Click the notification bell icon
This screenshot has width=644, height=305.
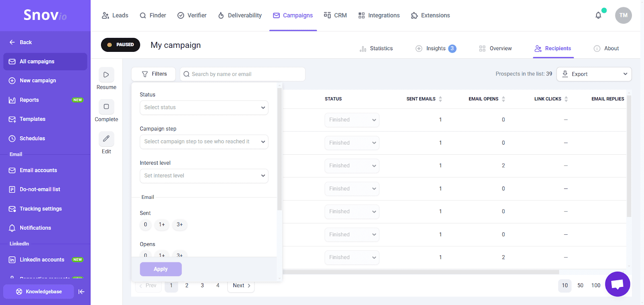click(x=598, y=15)
